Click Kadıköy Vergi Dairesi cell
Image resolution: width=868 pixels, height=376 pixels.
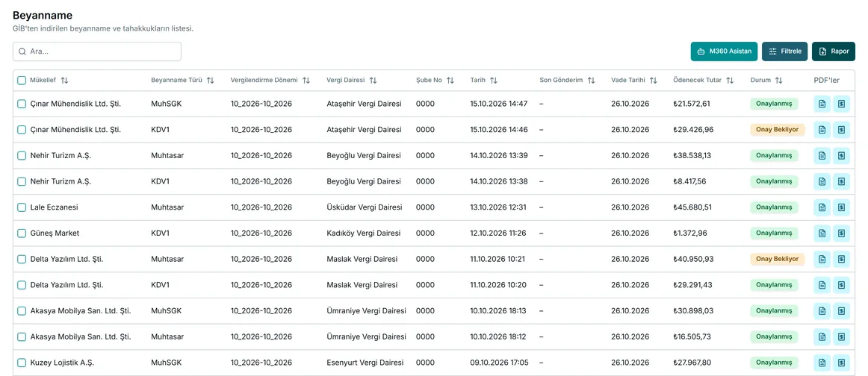click(x=364, y=234)
